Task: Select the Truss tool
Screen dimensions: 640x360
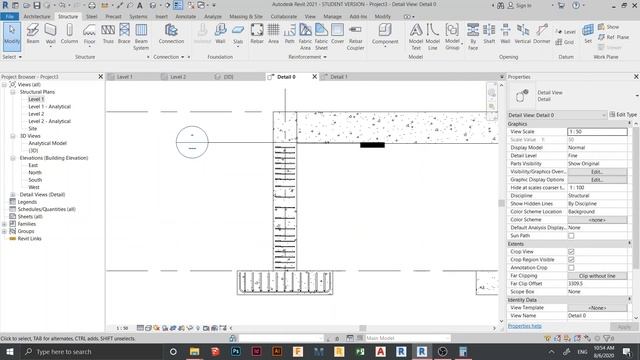Action: pyautogui.click(x=108, y=33)
